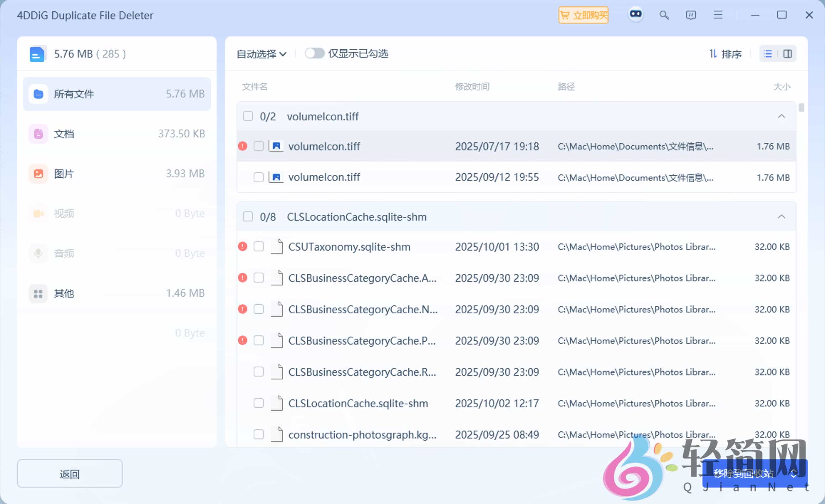Select 其他 category in the sidebar
Screen dimensions: 825x504
pos(64,293)
